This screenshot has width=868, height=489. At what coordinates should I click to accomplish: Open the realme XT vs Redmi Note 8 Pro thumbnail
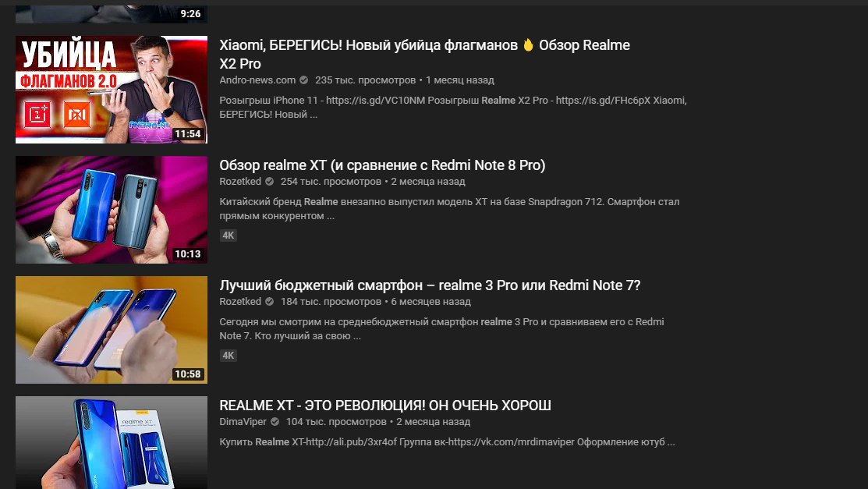(x=112, y=210)
